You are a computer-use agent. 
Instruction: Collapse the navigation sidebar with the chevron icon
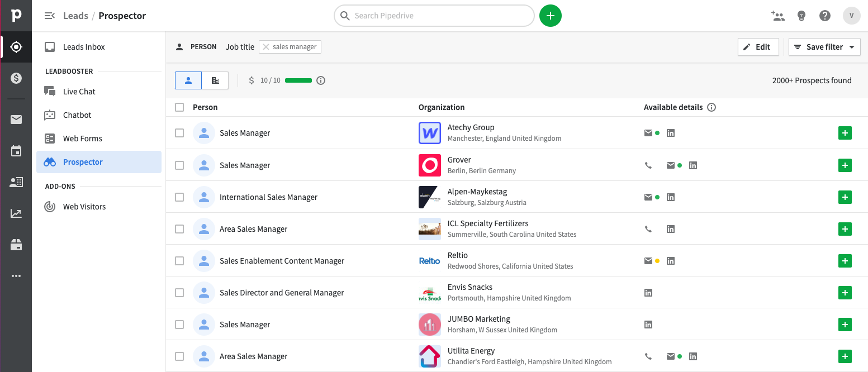tap(49, 16)
